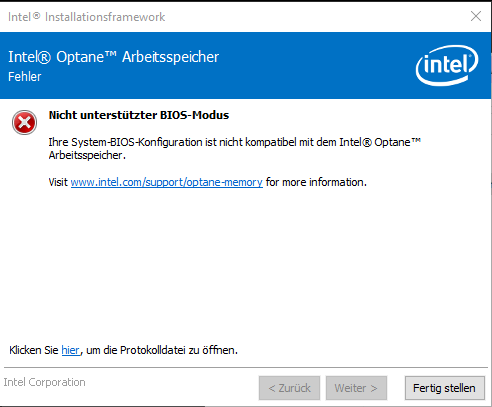Open the log file via "hier" link
Image resolution: width=492 pixels, height=407 pixels.
[71, 350]
